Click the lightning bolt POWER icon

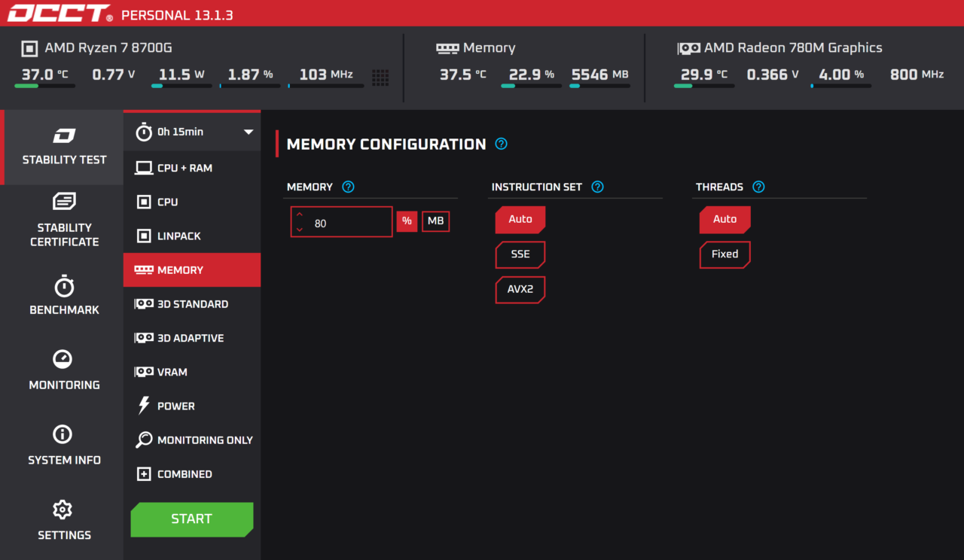pos(144,406)
